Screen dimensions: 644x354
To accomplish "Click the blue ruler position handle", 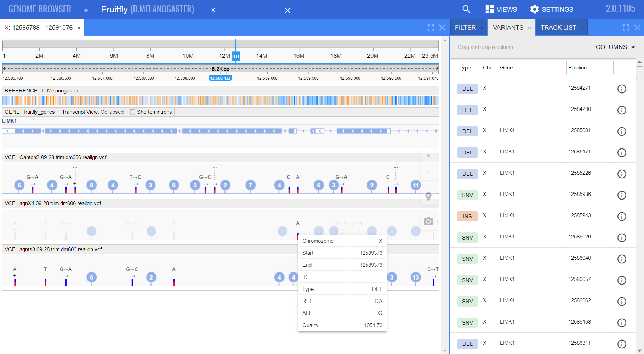I will pyautogui.click(x=235, y=56).
